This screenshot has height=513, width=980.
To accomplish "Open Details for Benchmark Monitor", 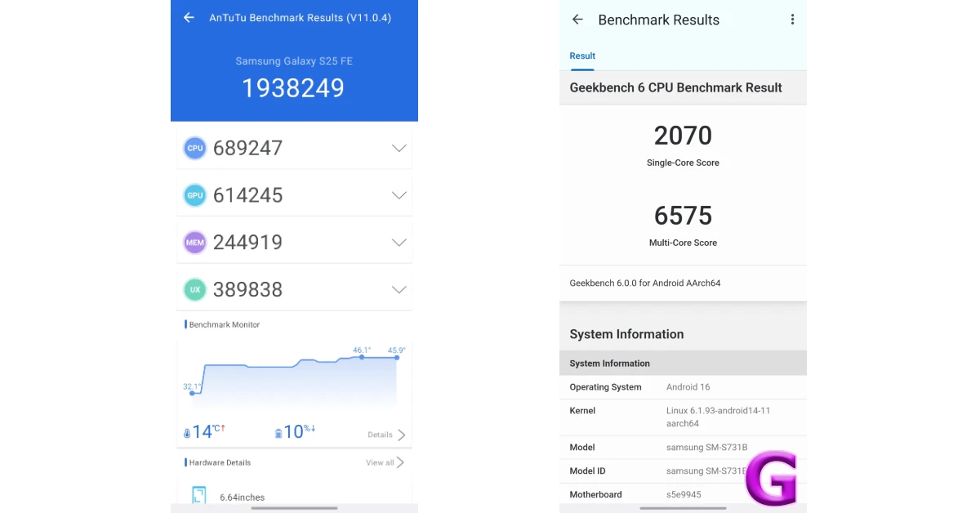I will click(x=385, y=435).
